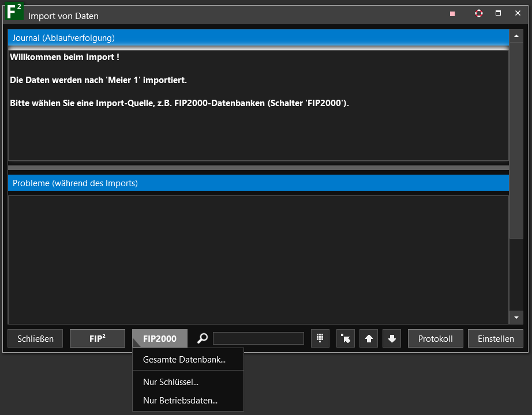Click the cursor selection arrow icon button
The width and height of the screenshot is (532, 415).
coord(345,338)
